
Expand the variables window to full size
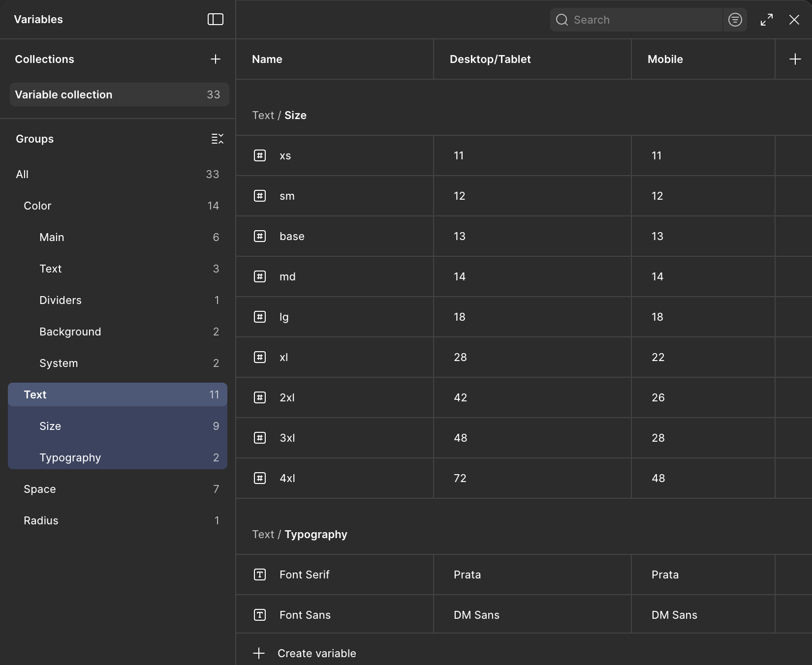click(766, 20)
